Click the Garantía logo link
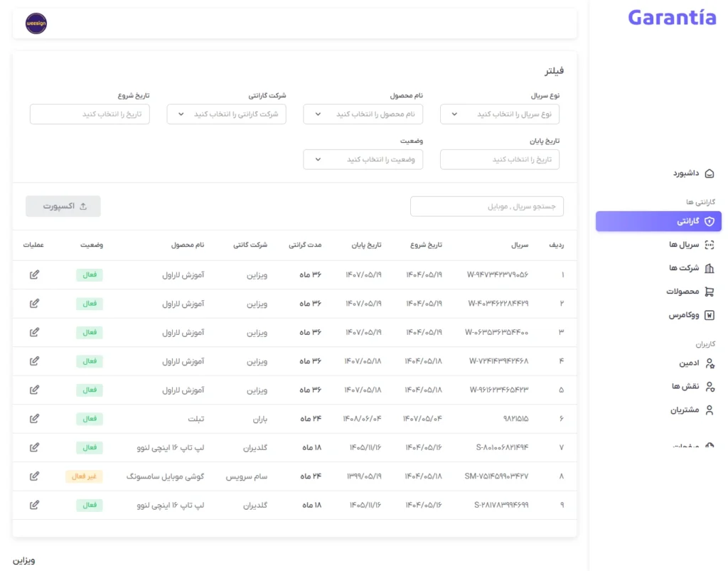728x571 pixels. [672, 18]
